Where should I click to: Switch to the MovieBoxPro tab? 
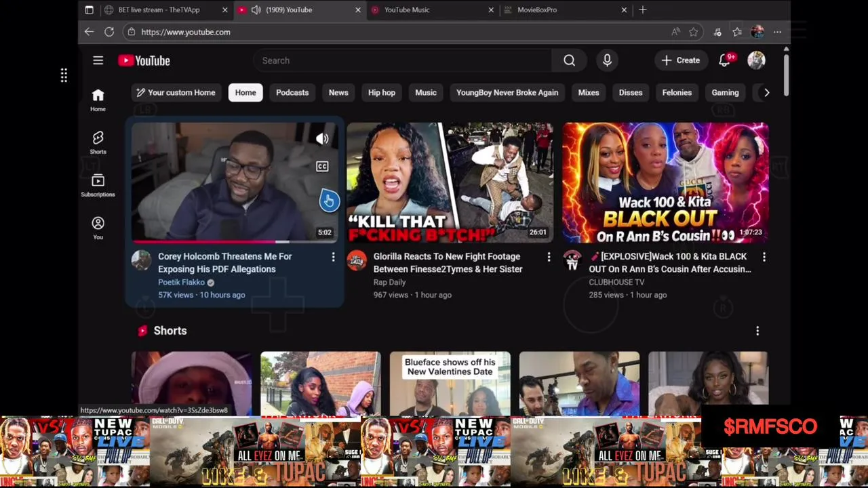point(566,10)
